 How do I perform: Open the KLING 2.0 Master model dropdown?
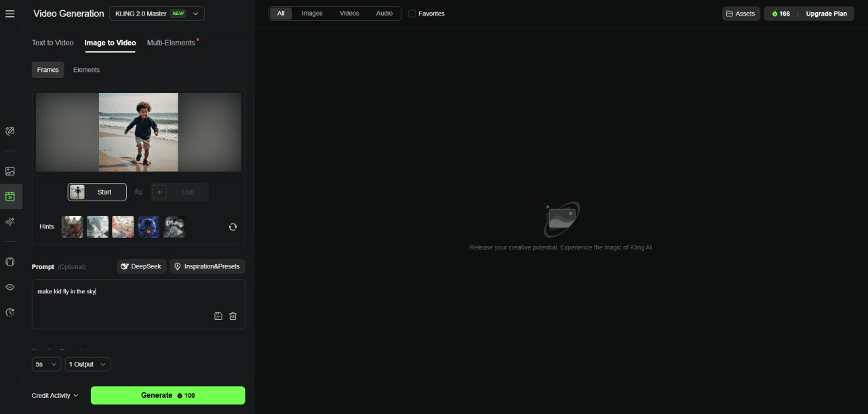tap(157, 14)
